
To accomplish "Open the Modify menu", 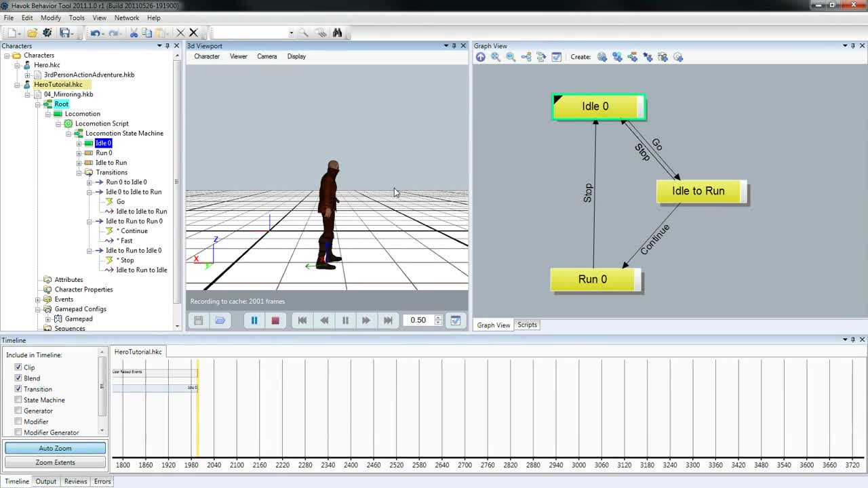I will pyautogui.click(x=51, y=18).
